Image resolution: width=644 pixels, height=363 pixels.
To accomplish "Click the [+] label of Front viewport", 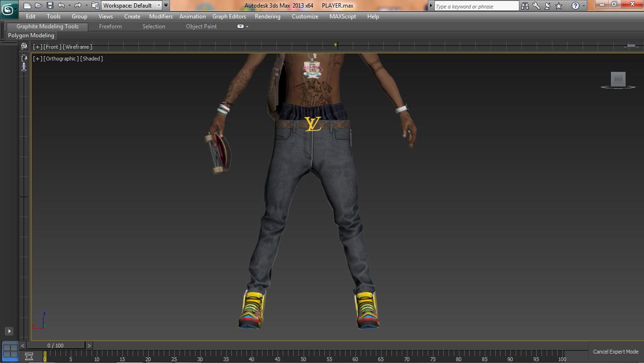I will (37, 47).
